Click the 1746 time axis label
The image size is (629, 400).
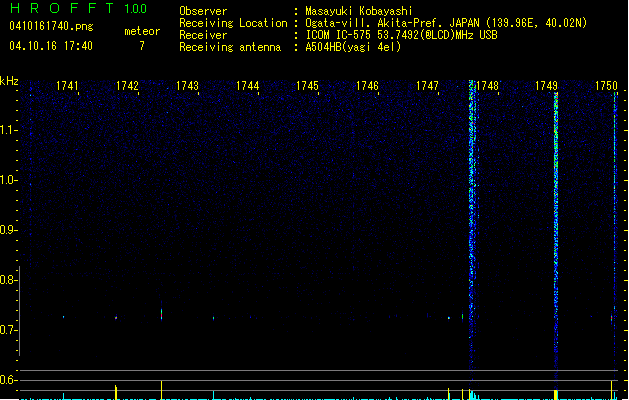click(x=367, y=86)
